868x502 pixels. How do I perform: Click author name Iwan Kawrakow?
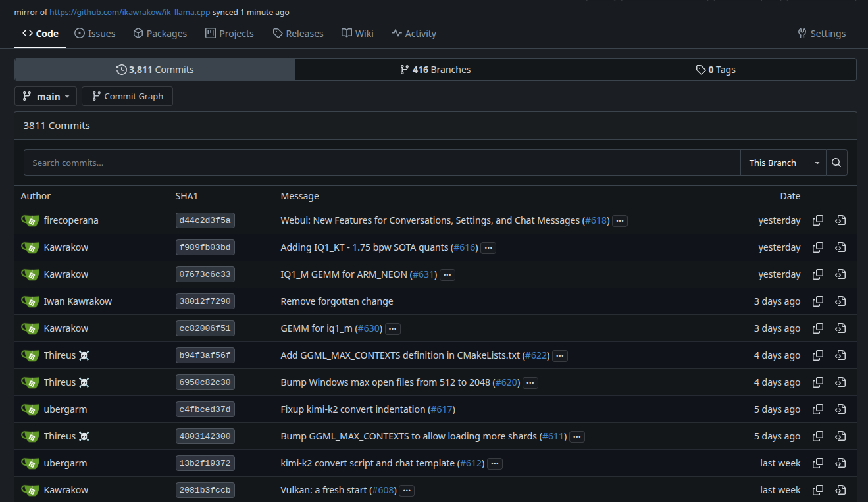click(x=78, y=301)
